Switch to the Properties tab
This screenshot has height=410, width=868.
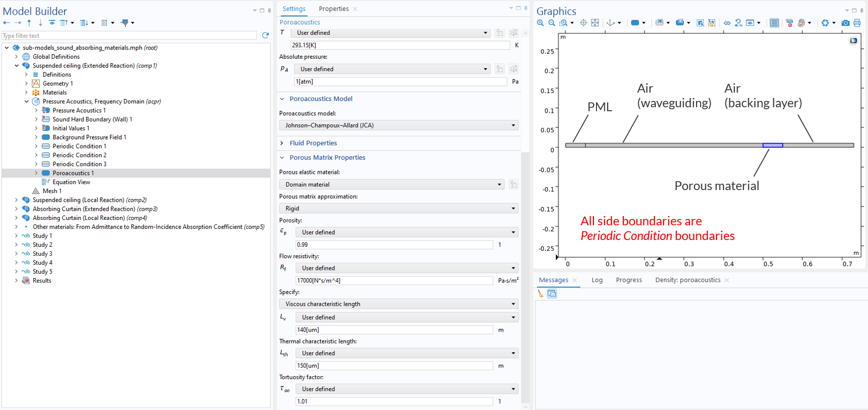(x=334, y=9)
